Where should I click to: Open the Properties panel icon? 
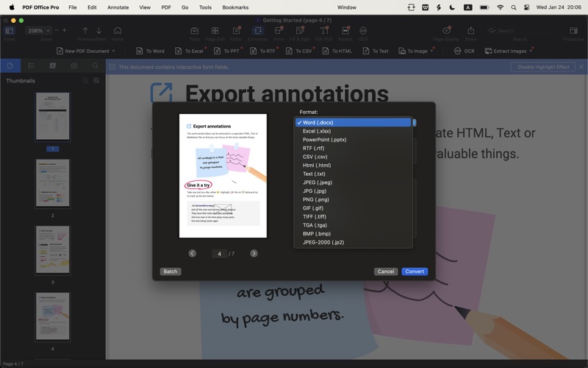tap(573, 31)
